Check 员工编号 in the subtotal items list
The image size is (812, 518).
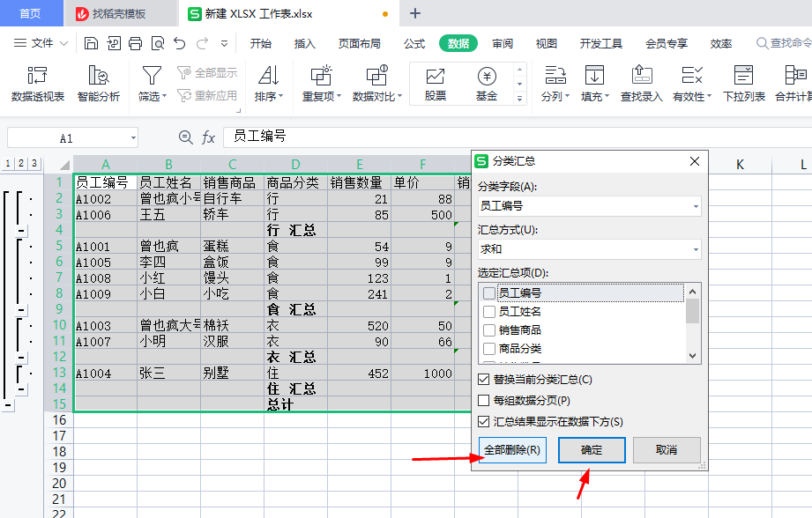click(488, 292)
